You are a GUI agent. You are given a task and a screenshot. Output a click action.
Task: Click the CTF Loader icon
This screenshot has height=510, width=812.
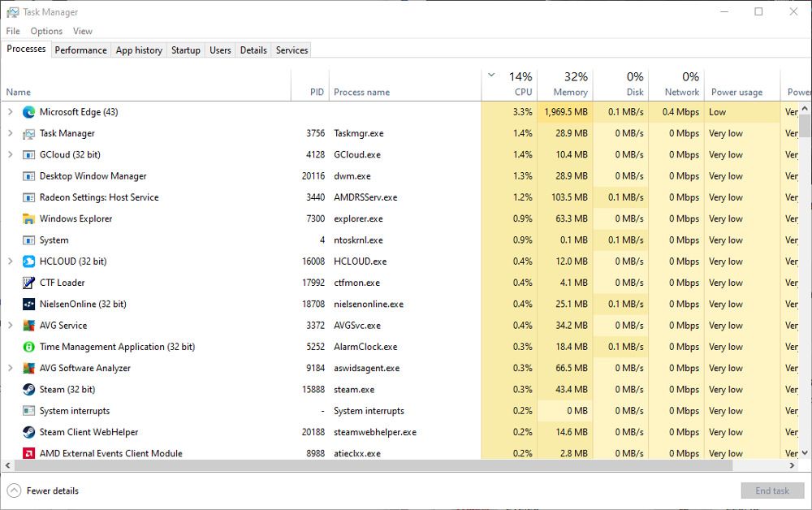(28, 283)
